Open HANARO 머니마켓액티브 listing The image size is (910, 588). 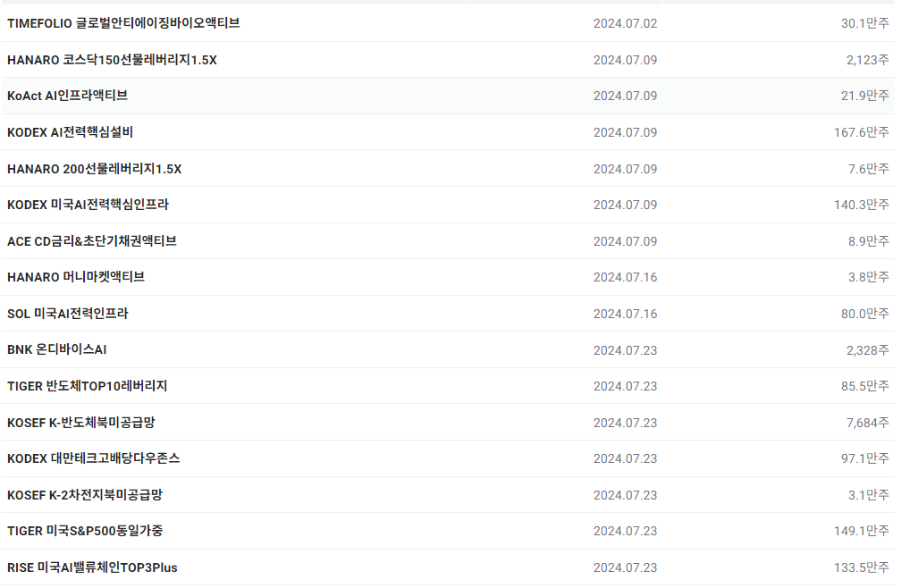(x=76, y=277)
